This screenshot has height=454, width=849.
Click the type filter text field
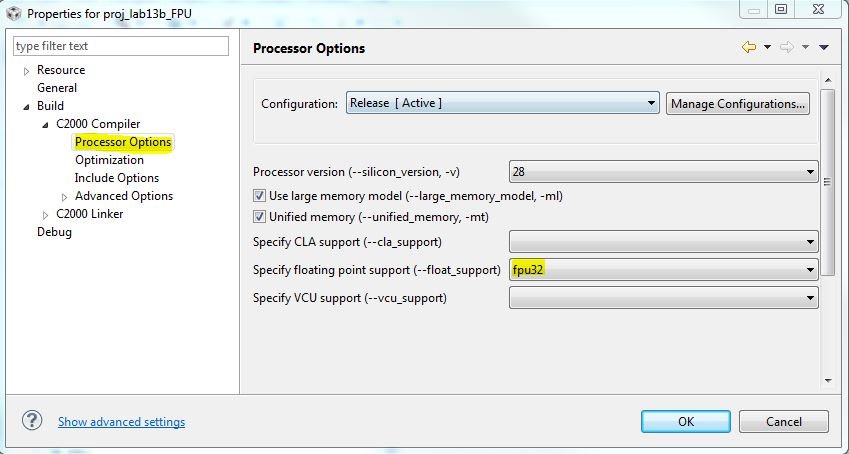(121, 46)
